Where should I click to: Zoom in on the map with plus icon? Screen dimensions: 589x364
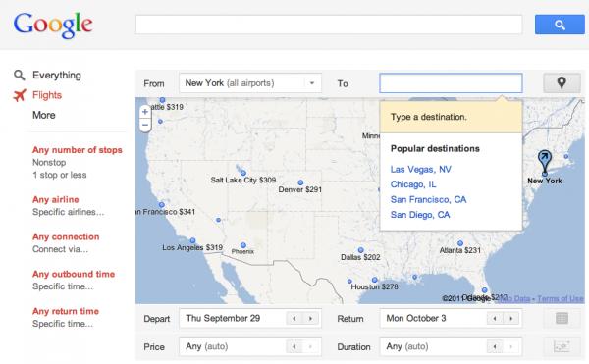(x=145, y=112)
